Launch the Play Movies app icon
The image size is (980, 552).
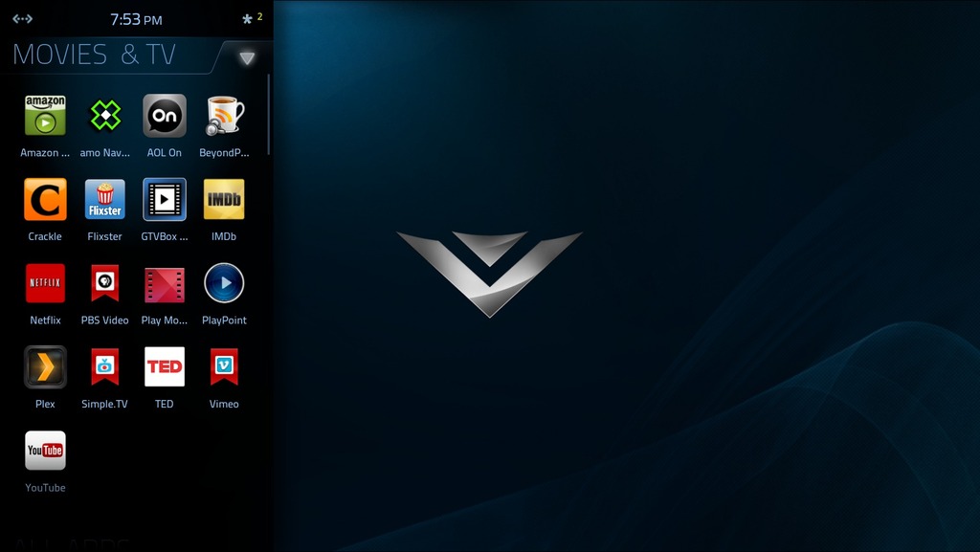click(165, 284)
